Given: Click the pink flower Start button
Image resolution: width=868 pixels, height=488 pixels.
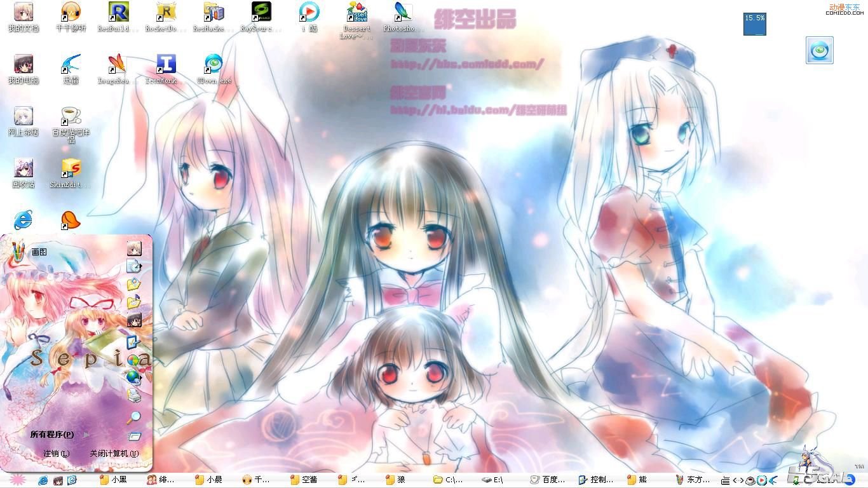Looking at the screenshot, I should [17, 480].
